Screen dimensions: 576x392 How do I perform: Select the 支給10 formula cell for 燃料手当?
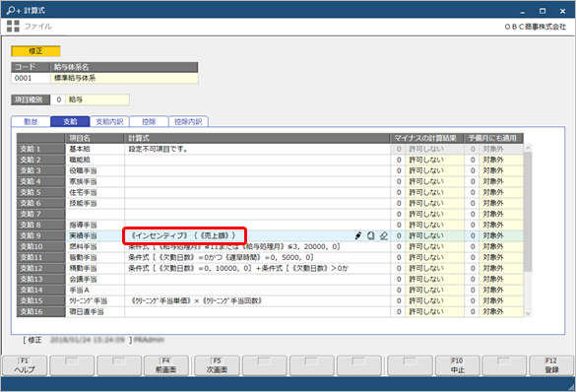pos(257,246)
